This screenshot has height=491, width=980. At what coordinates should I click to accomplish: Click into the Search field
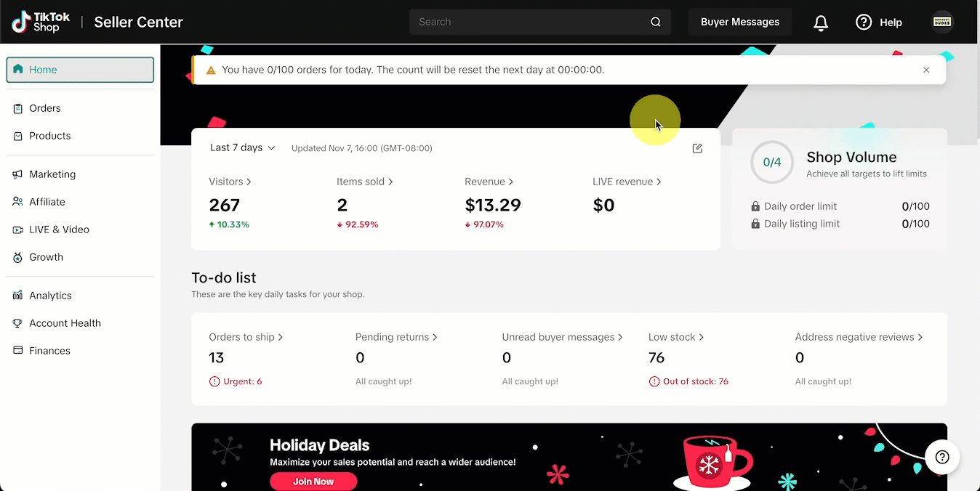click(x=531, y=22)
